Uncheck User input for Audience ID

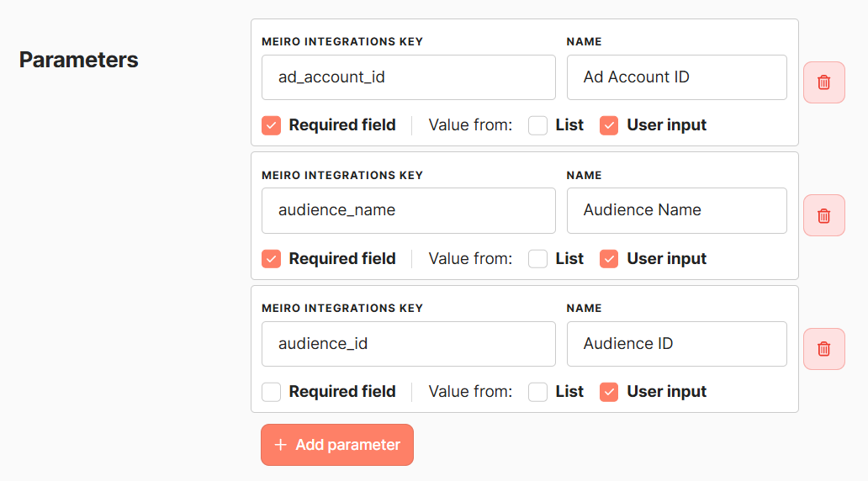pos(609,392)
